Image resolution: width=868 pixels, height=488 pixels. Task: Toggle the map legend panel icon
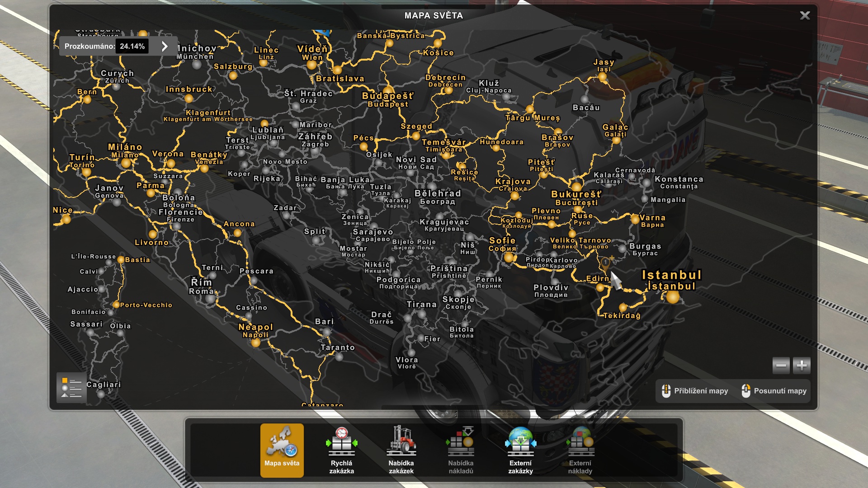click(x=71, y=388)
